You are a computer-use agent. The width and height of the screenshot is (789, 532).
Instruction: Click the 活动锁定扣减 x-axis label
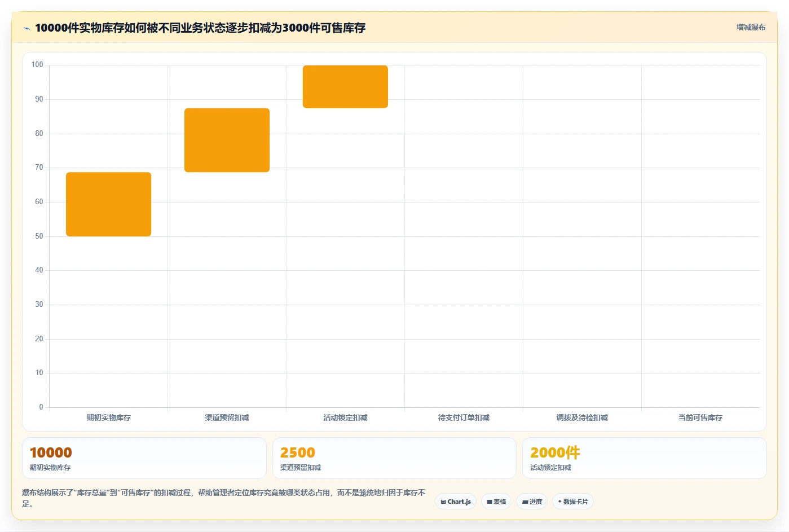(x=346, y=417)
